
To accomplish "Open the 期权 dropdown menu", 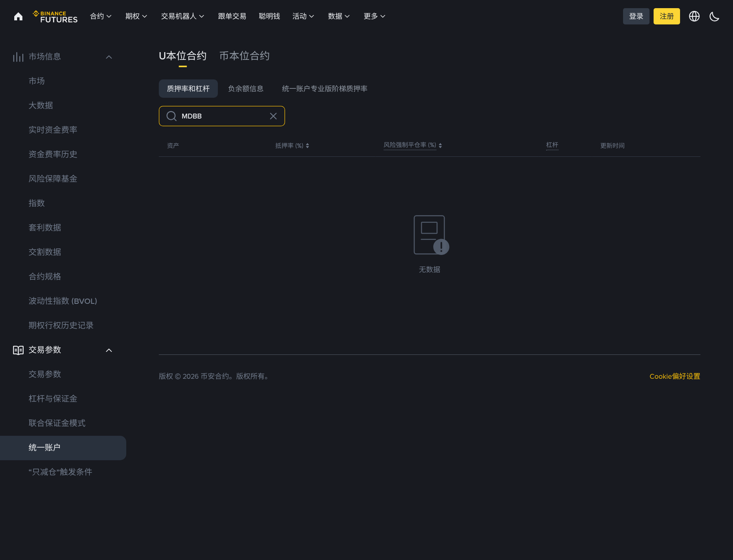I will click(x=136, y=16).
